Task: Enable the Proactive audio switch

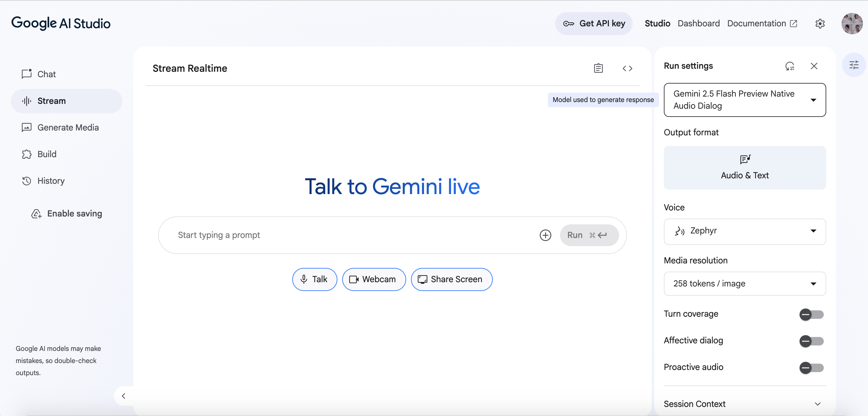Action: pos(811,368)
